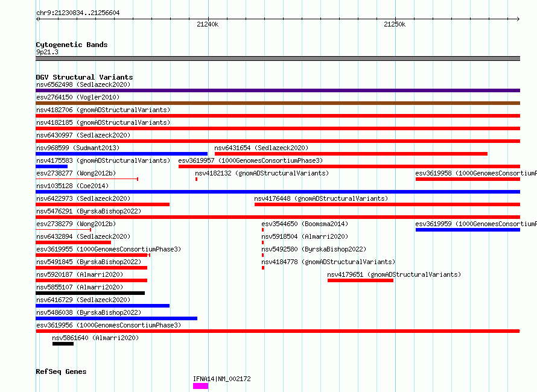Image resolution: width=537 pixels, height=392 pixels.
Task: Open nsv6430997 (Sedlazeck2020) variant label
Action: [83, 135]
